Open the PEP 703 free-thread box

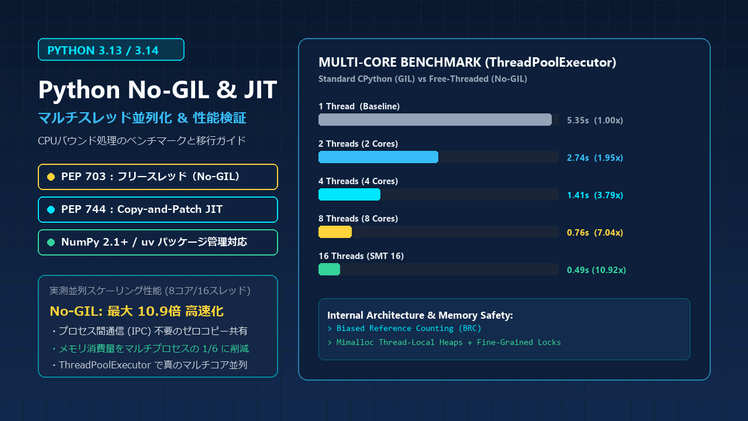click(158, 177)
